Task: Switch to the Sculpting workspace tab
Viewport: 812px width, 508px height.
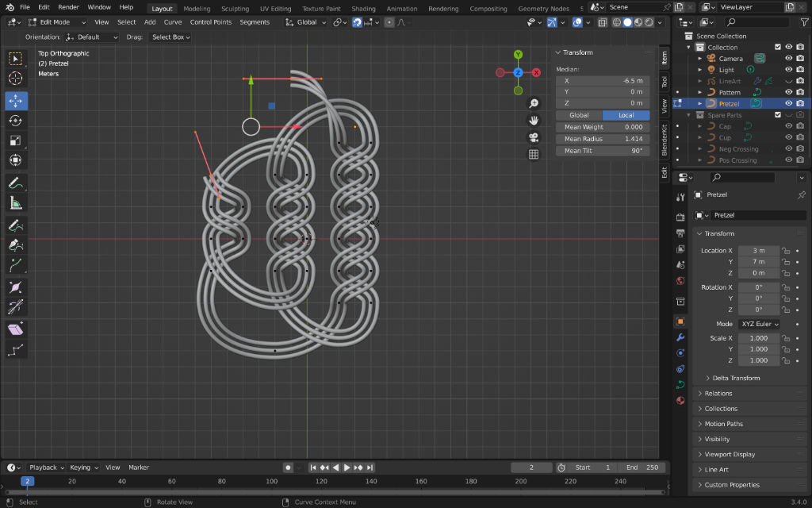Action: pyautogui.click(x=235, y=9)
